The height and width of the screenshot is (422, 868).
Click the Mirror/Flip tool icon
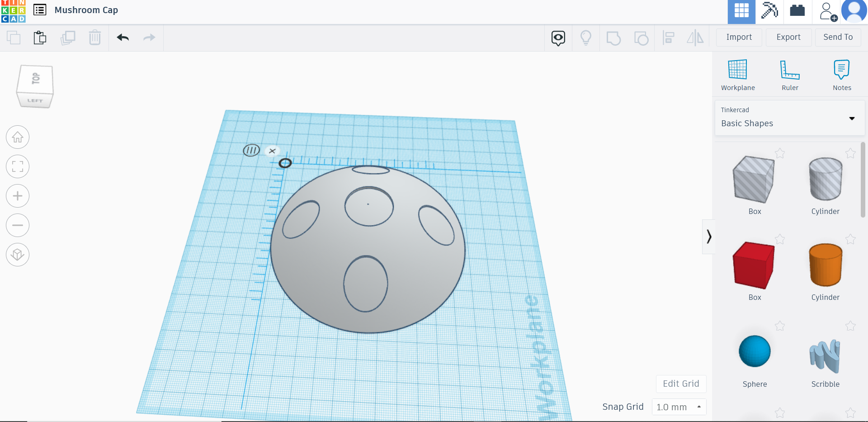click(695, 38)
